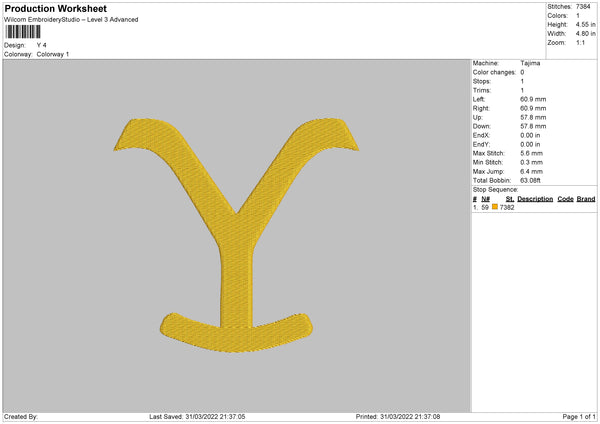This screenshot has height=424, width=600.
Task: Click the Right value 60.9 mm
Action: (533, 109)
